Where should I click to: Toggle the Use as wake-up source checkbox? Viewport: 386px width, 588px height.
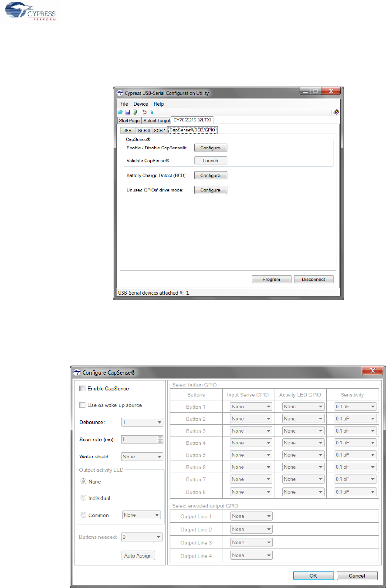82,405
